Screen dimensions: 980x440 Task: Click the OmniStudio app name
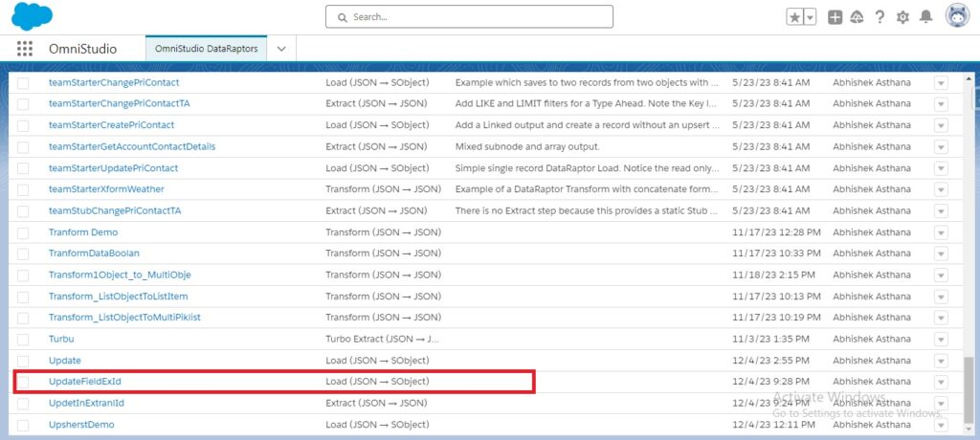pyautogui.click(x=82, y=49)
